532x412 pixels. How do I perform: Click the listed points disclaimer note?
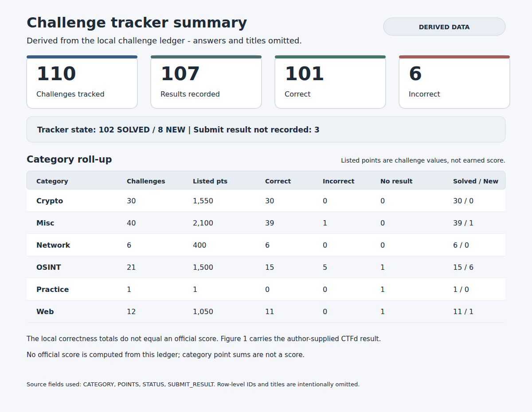[423, 160]
